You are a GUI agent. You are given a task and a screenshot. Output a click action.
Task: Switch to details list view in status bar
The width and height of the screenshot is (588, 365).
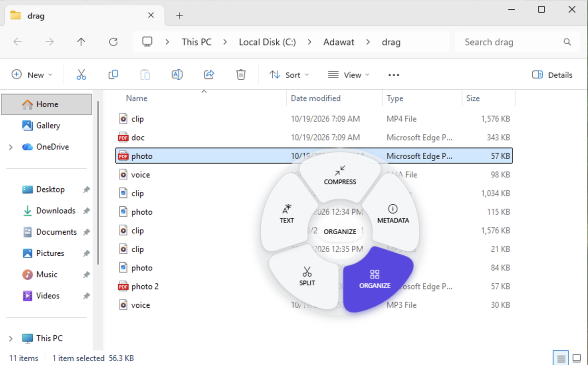[562, 358]
